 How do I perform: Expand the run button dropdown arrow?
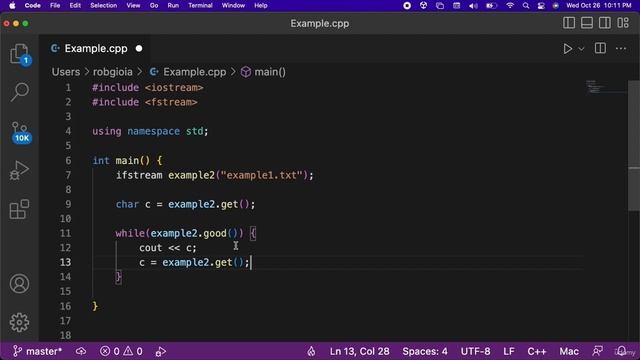pos(581,49)
